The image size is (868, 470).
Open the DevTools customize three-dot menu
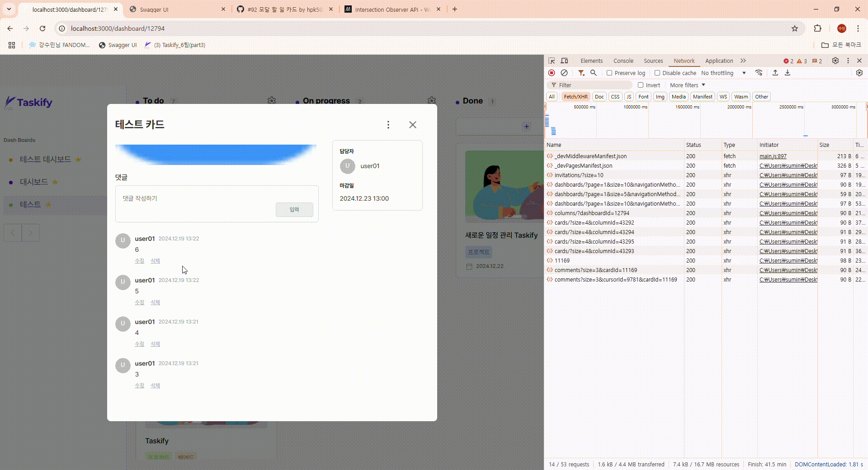(x=848, y=61)
